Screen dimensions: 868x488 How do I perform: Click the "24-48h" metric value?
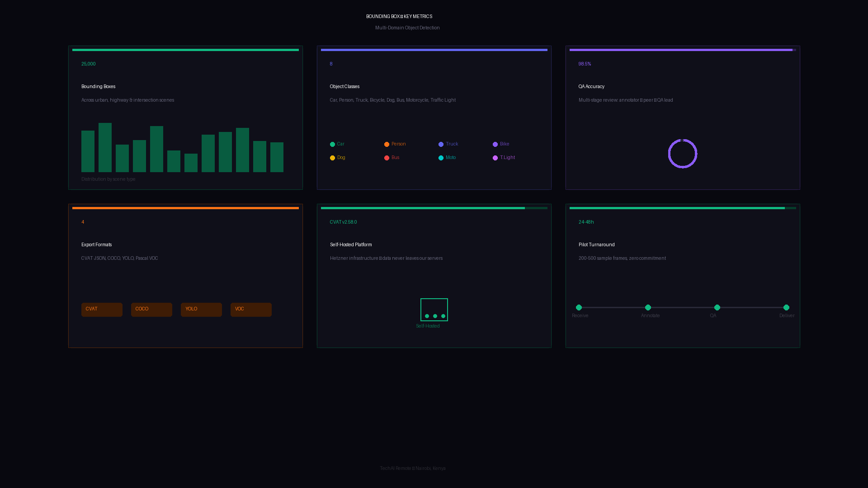[586, 222]
